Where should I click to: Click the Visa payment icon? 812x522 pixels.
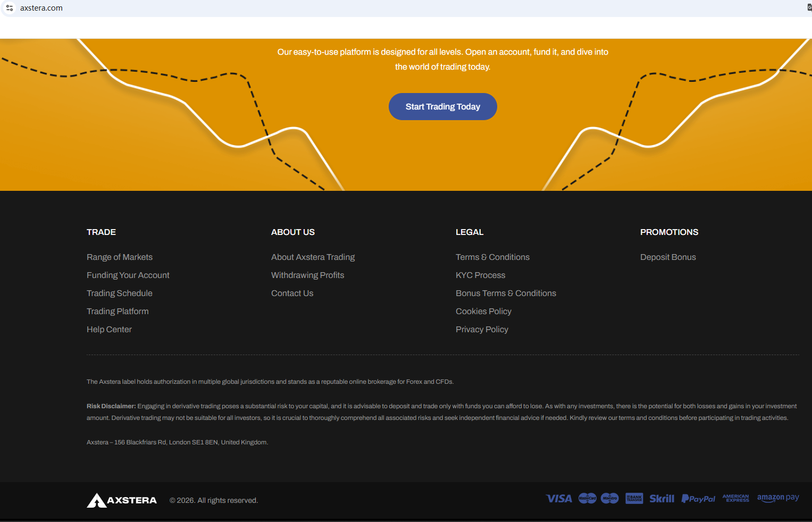pos(559,499)
